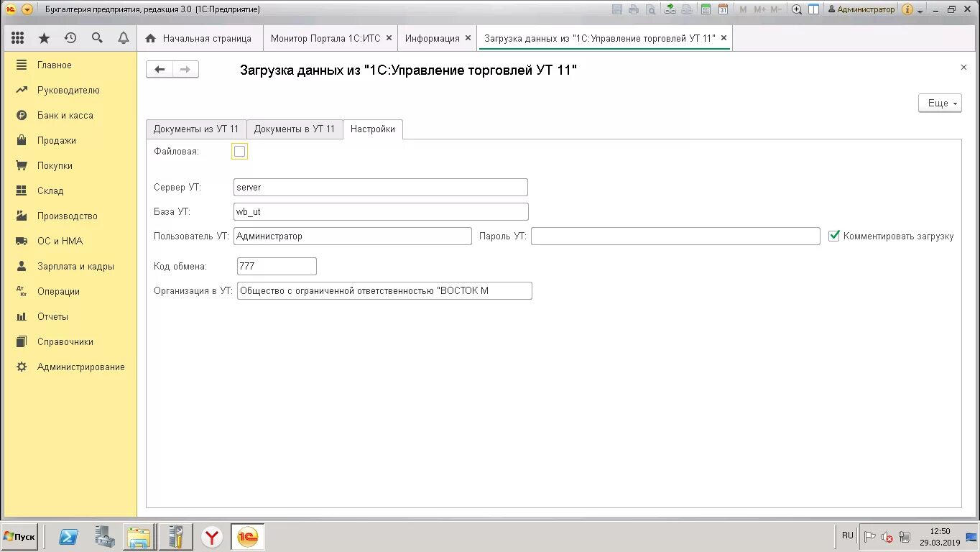Switch to the Информация tab
Viewport: 980px width, 552px height.
click(x=432, y=38)
